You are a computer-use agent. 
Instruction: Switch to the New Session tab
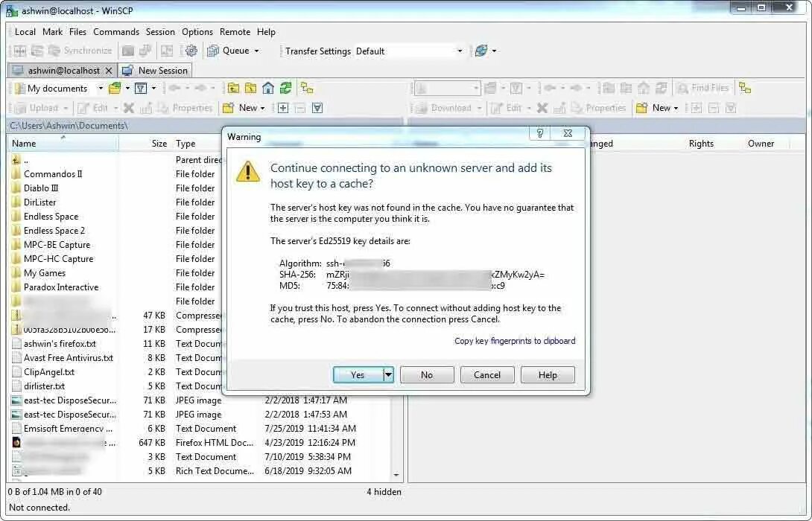(x=156, y=71)
